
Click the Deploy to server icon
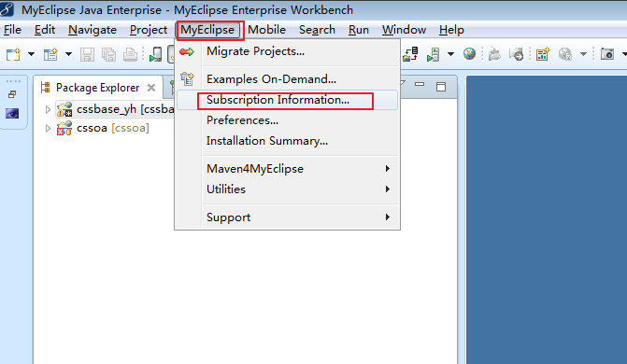410,54
